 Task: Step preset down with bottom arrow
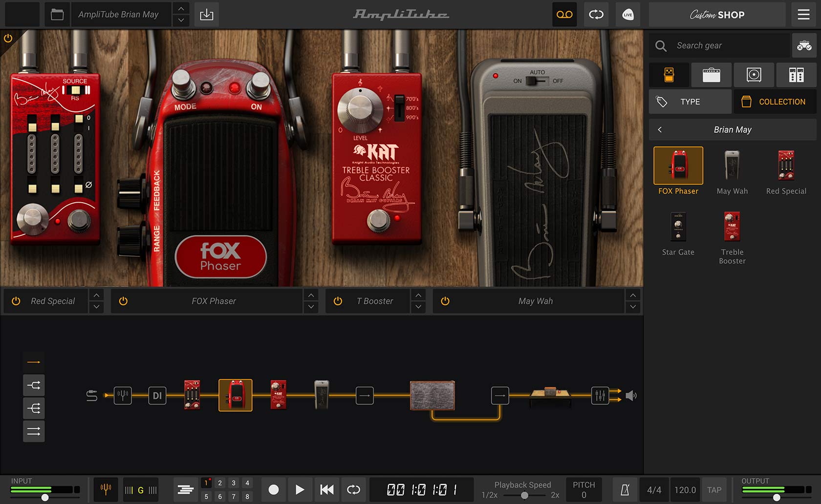point(181,21)
